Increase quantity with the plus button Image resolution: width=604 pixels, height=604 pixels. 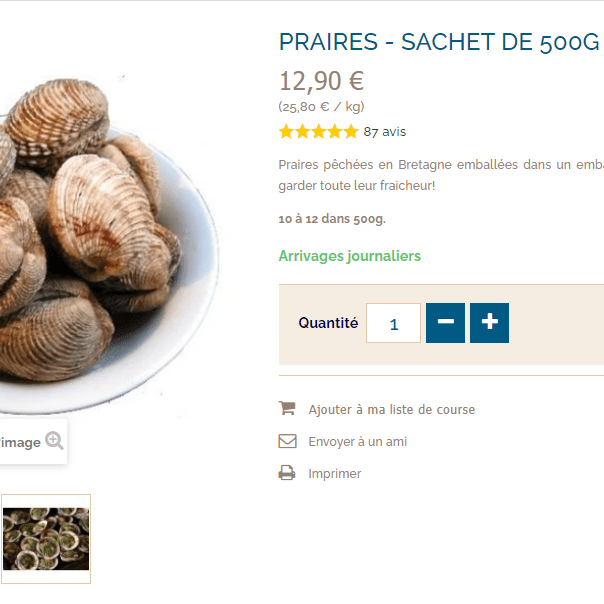tap(489, 323)
